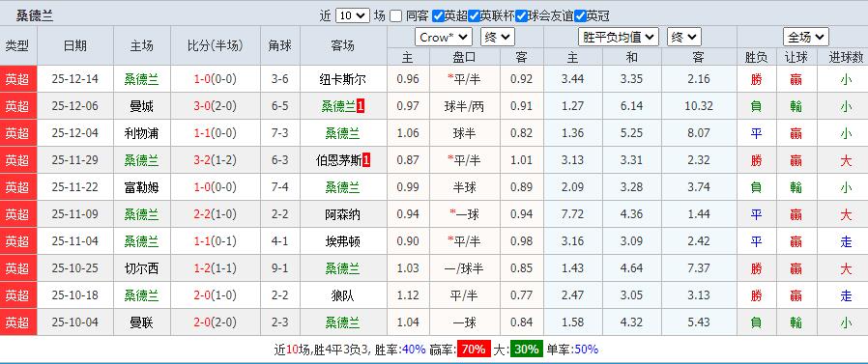Click the draw odds value 6.14
868x364 pixels.
pyautogui.click(x=631, y=106)
